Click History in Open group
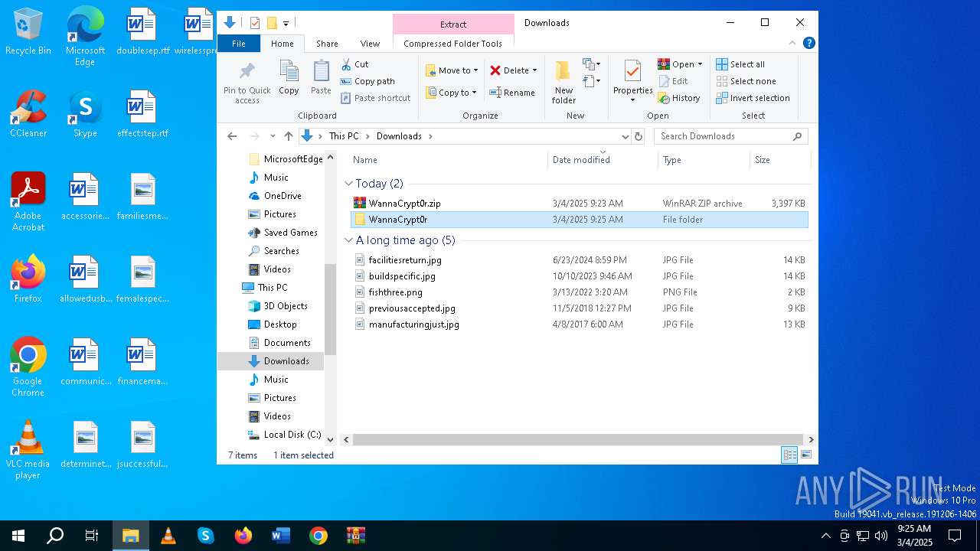The height and width of the screenshot is (551, 980). pyautogui.click(x=679, y=98)
